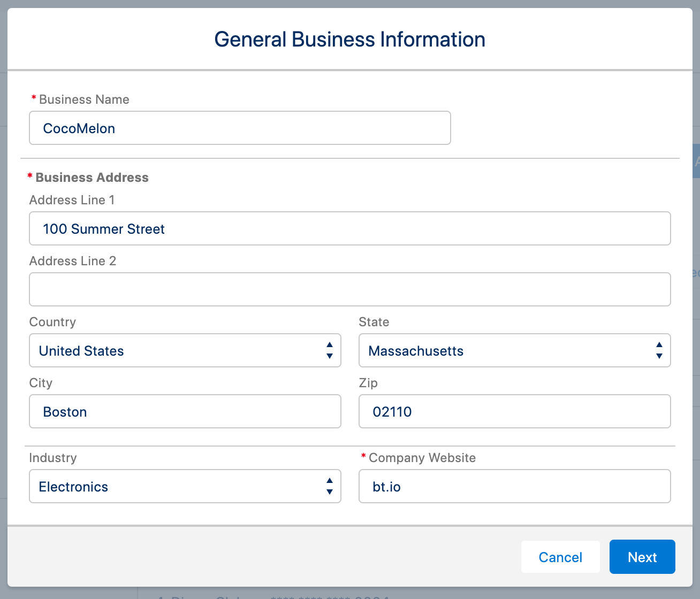700x599 pixels.
Task: Click the Address Line 2 label
Action: [x=72, y=261]
